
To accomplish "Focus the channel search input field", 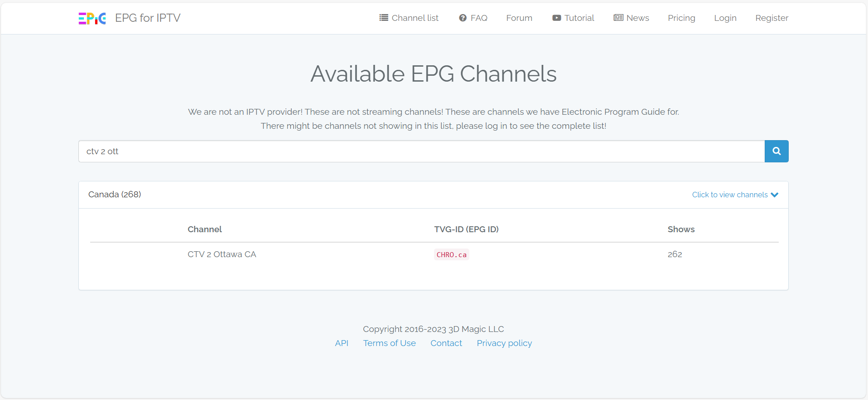I will click(x=422, y=151).
